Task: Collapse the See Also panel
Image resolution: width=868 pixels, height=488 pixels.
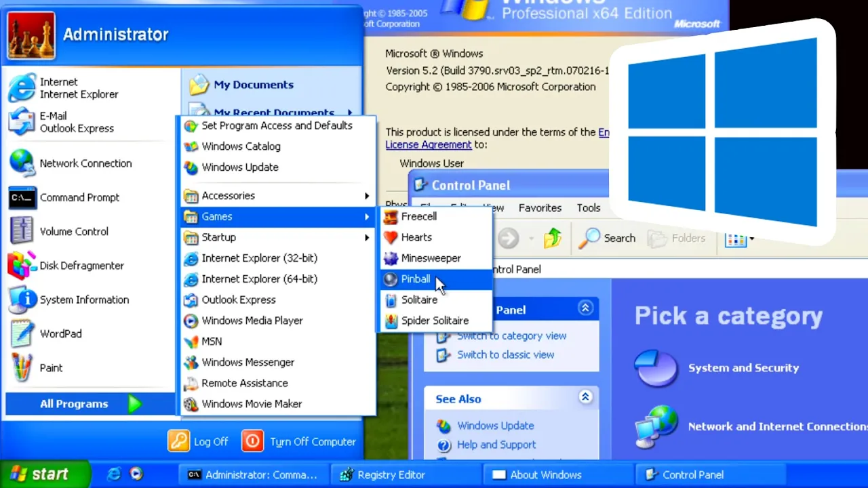Action: (x=585, y=397)
